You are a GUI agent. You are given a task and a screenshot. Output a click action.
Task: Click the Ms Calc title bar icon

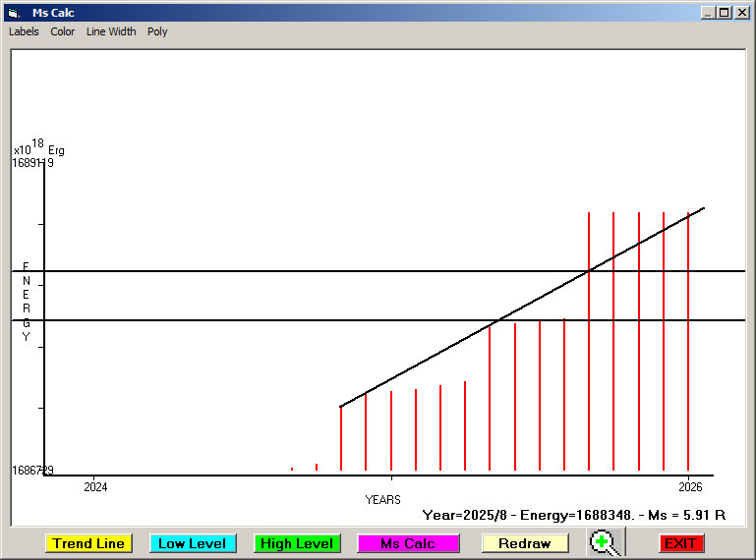13,13
